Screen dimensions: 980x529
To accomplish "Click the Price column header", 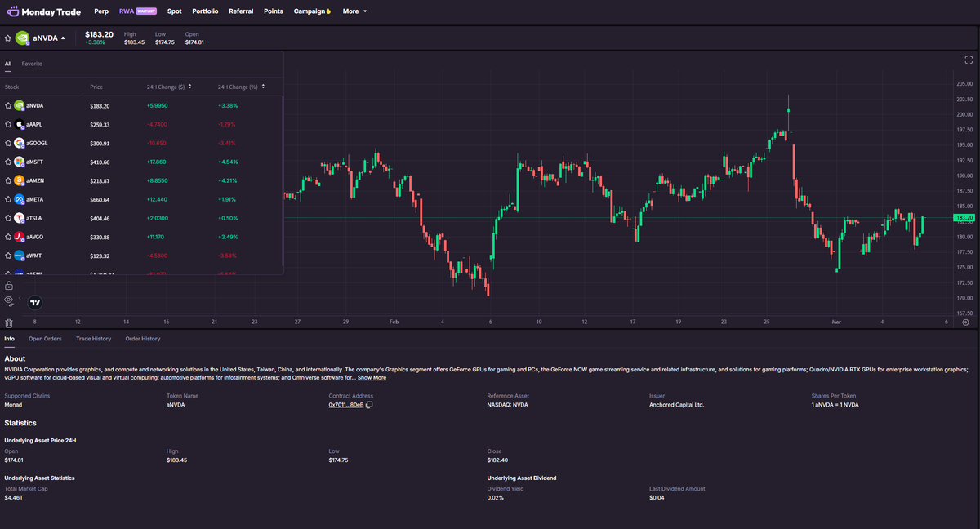I will coord(96,87).
